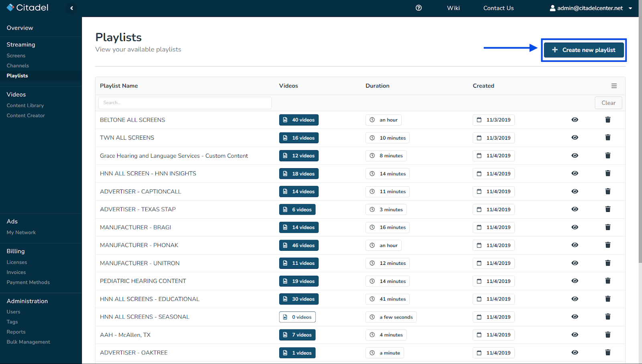The height and width of the screenshot is (364, 642).
Task: Delete the ADVERTISER - OAKTREE playlist
Action: tap(608, 352)
